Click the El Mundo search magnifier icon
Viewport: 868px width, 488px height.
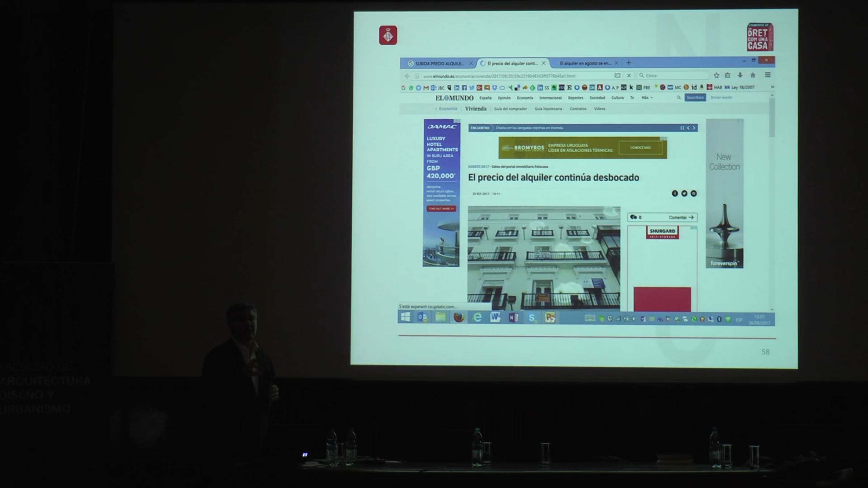click(x=678, y=98)
